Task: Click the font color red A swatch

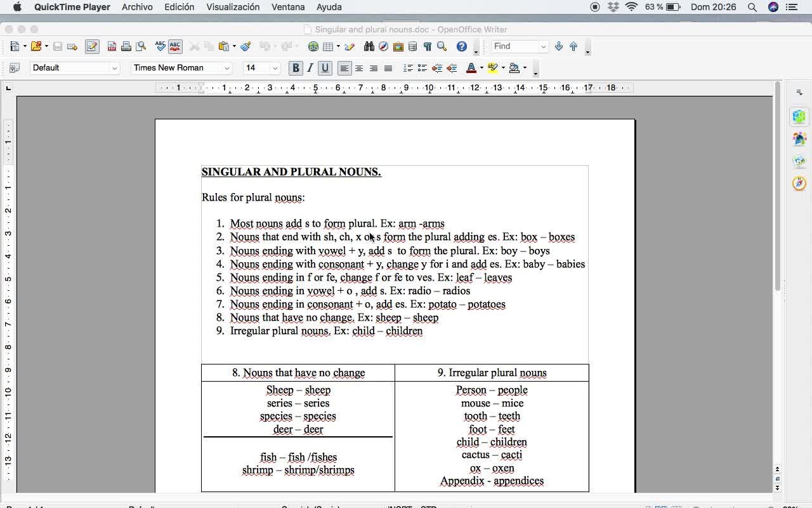Action: 471,68
